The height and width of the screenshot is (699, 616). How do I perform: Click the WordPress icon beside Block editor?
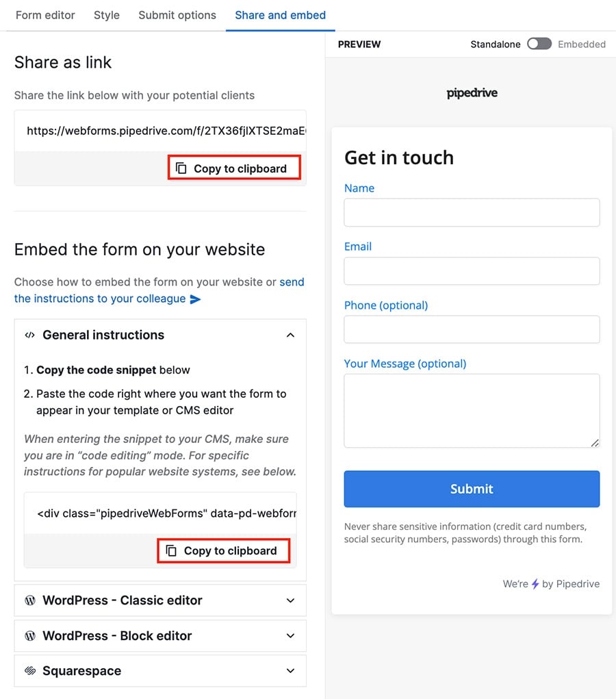click(x=29, y=636)
